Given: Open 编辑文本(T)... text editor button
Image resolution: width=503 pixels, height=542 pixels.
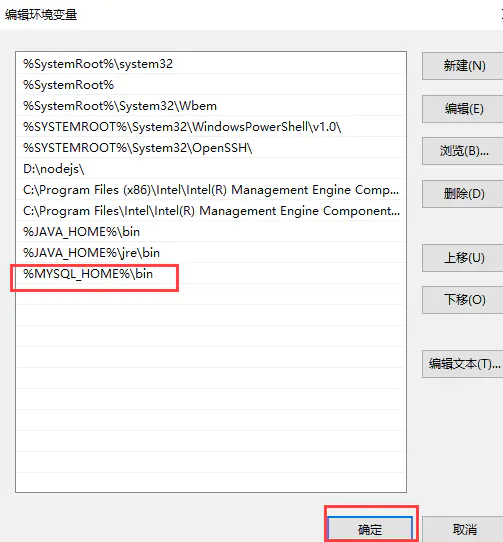Looking at the screenshot, I should pyautogui.click(x=463, y=364).
